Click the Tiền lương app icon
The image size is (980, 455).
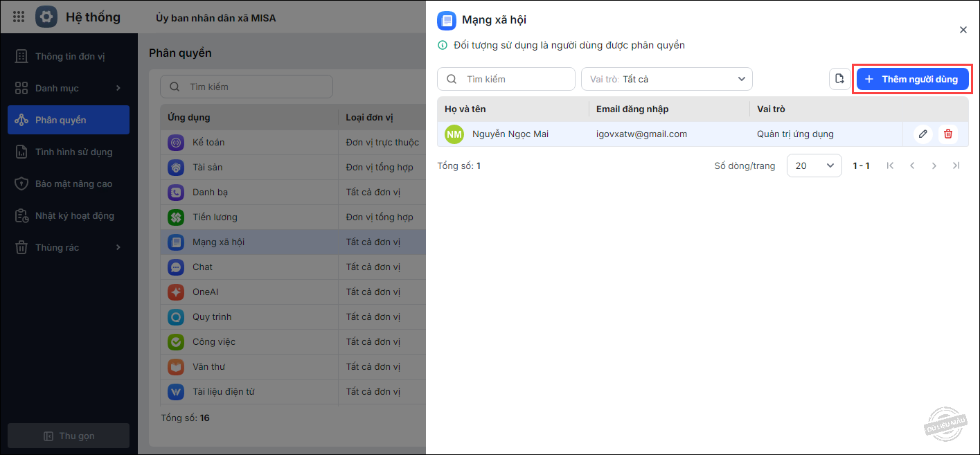(x=176, y=217)
